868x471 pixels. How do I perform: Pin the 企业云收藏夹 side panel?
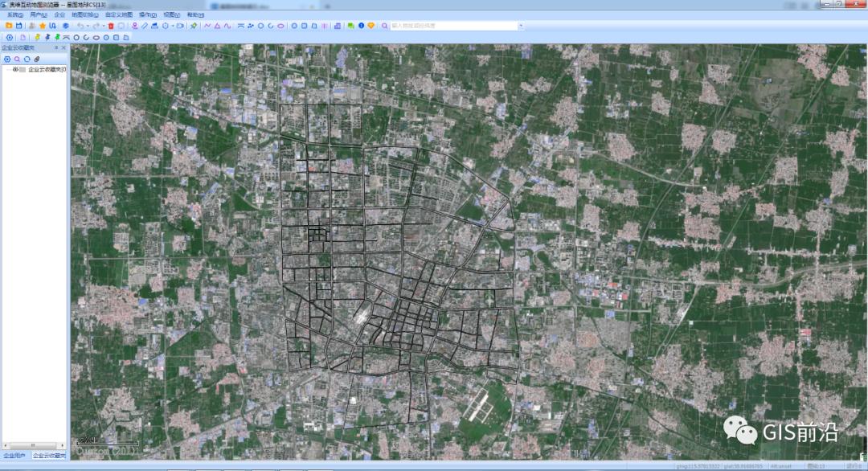[x=55, y=48]
